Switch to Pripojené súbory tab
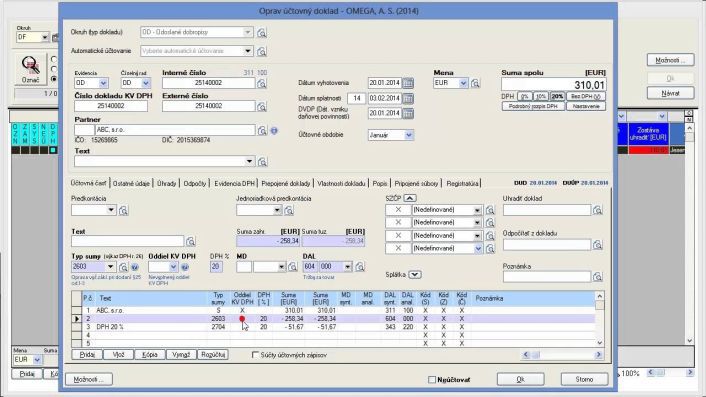 (x=416, y=184)
